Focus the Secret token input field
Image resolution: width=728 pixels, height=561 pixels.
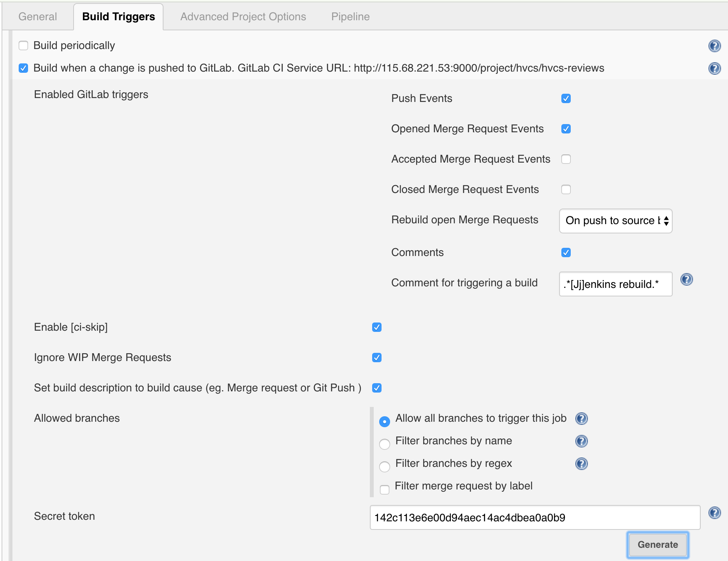535,517
